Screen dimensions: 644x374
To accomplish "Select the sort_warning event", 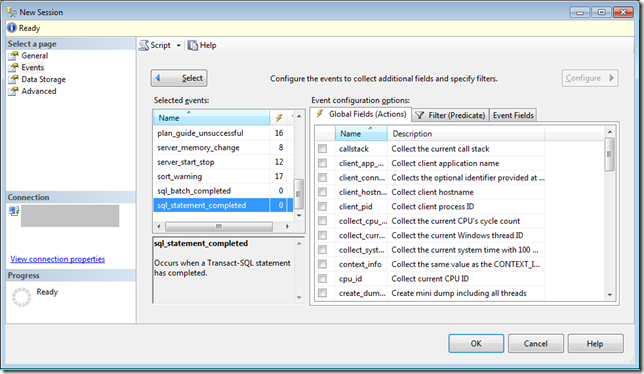I will tap(223, 176).
